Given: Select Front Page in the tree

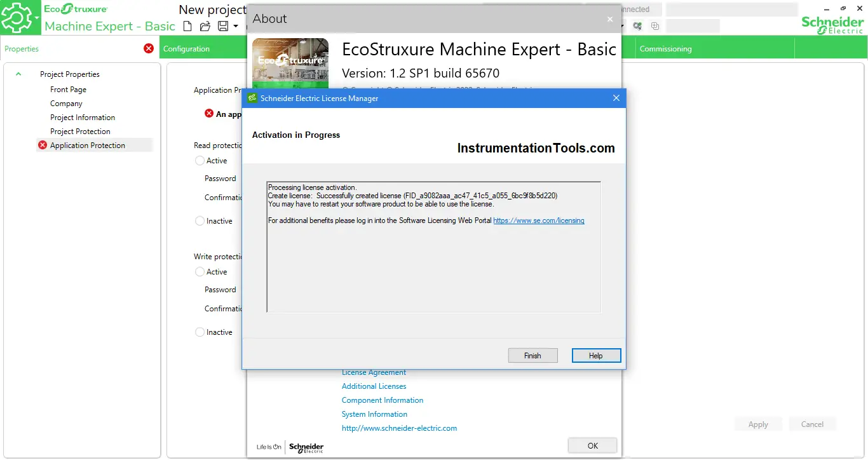Looking at the screenshot, I should click(68, 90).
